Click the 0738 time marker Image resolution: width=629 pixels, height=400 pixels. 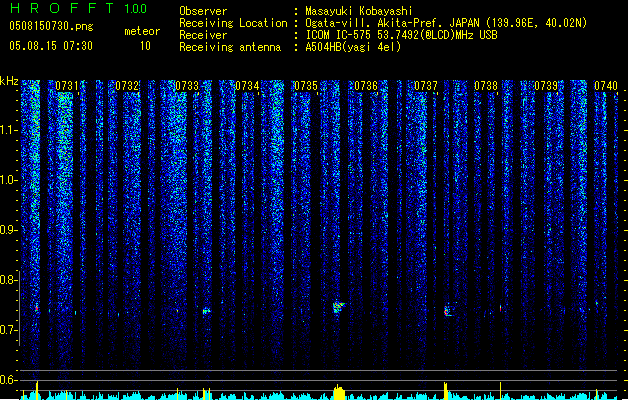[x=486, y=86]
